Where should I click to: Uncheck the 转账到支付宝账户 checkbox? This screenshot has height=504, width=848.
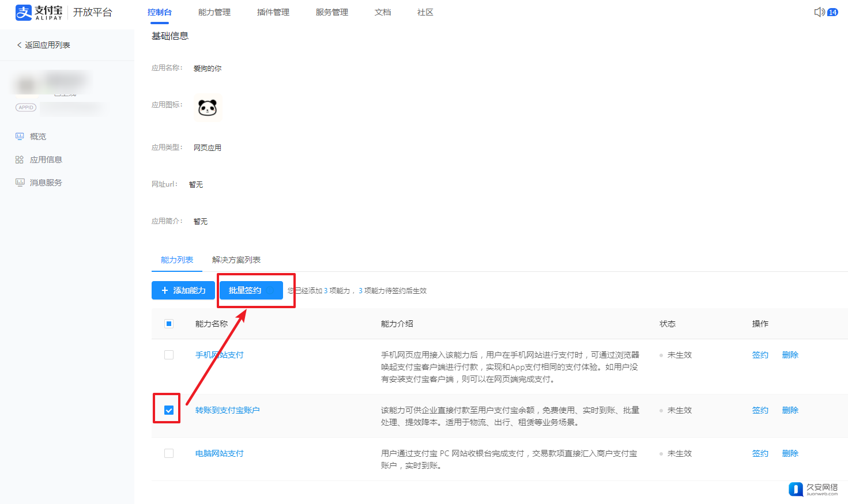pos(169,410)
